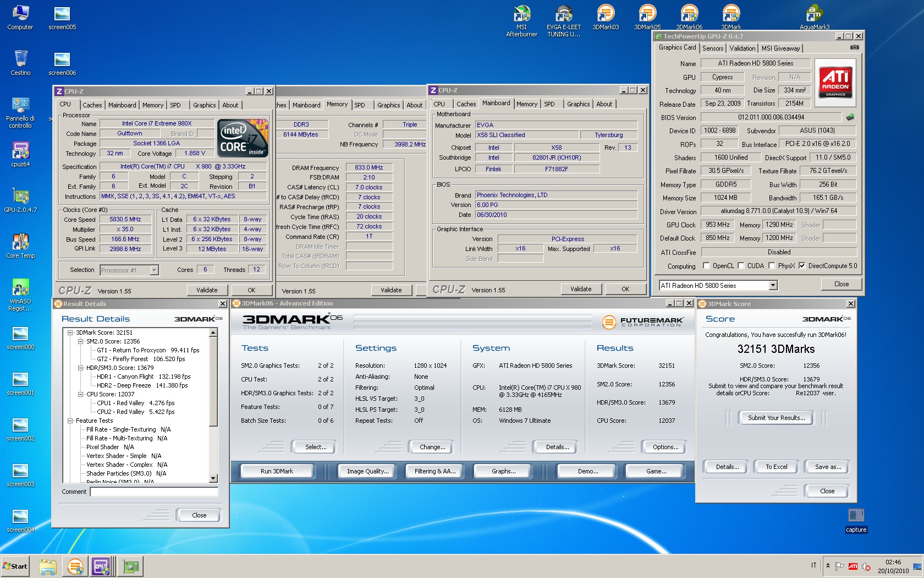
Task: Select HDR1 - Canyon Flight tree row
Action: click(x=144, y=377)
